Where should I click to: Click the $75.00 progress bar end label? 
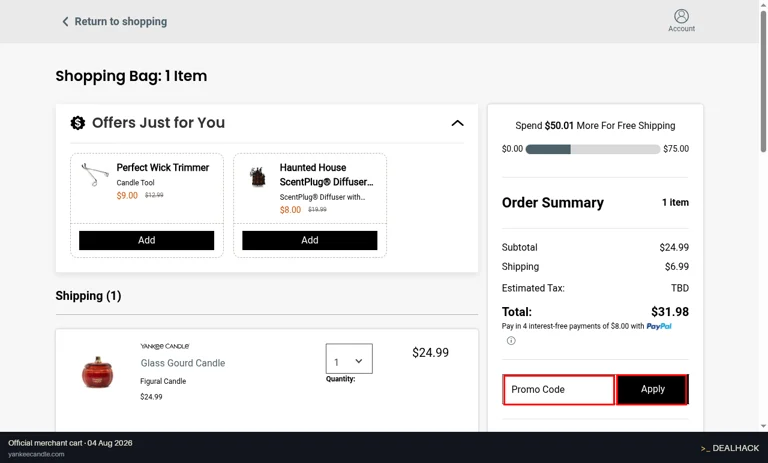coord(676,149)
